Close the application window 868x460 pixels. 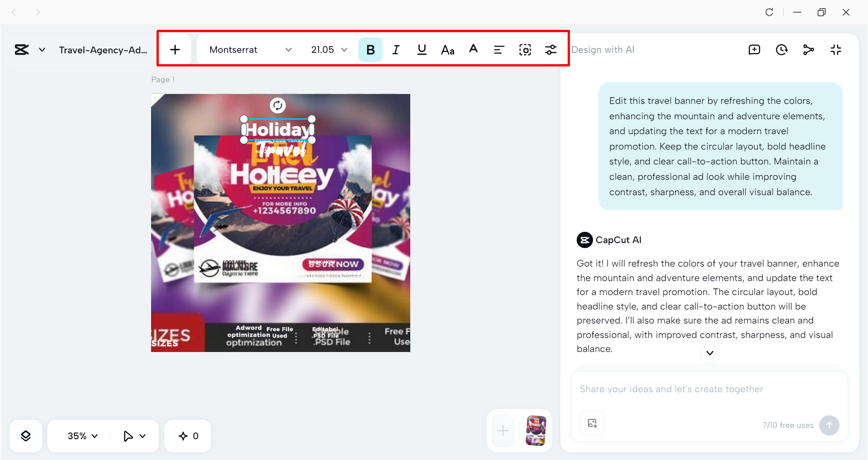846,12
